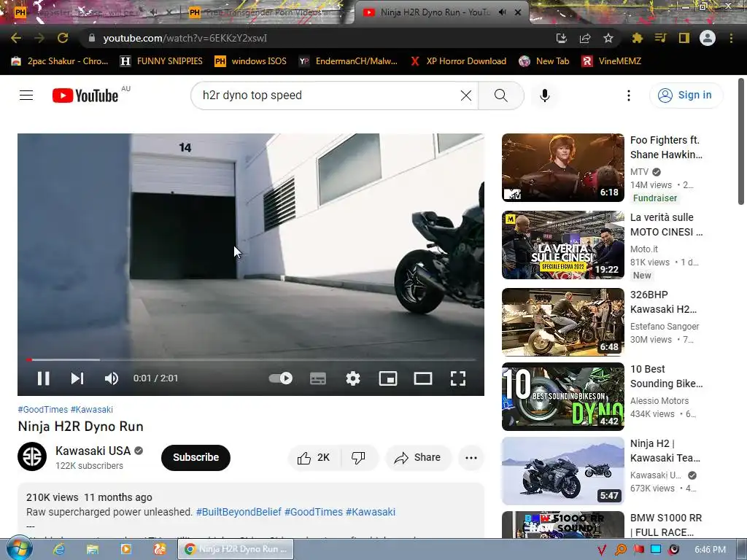Switch to theater mode

pos(423,378)
